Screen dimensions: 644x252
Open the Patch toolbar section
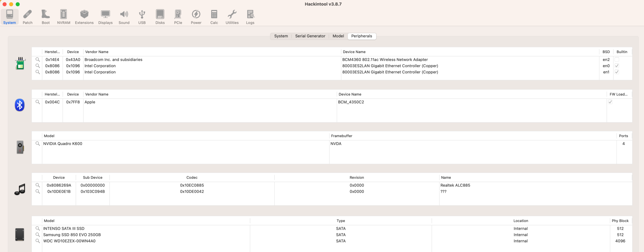click(x=28, y=17)
